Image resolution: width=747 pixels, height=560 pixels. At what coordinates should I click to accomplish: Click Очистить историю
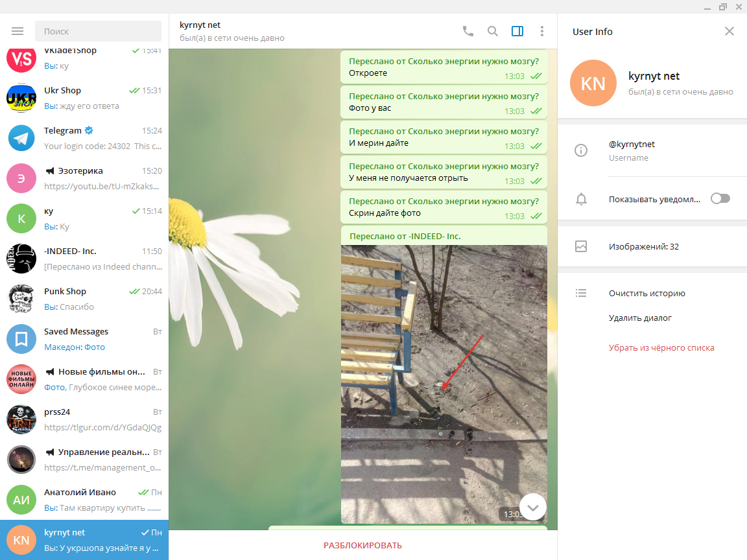pyautogui.click(x=646, y=294)
